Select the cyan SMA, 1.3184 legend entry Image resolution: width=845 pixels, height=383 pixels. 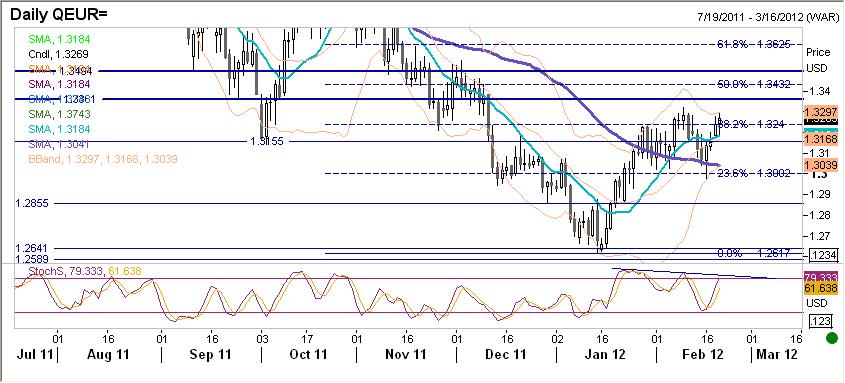pyautogui.click(x=59, y=129)
